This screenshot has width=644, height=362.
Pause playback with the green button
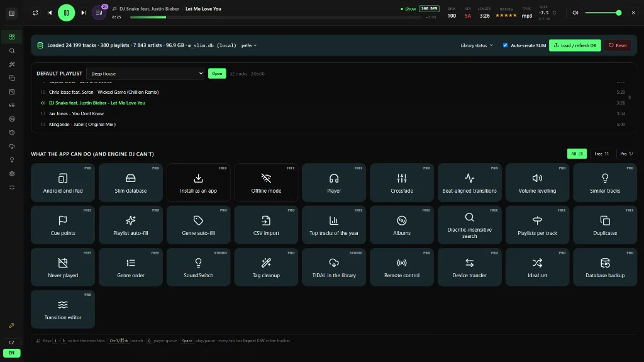point(66,13)
